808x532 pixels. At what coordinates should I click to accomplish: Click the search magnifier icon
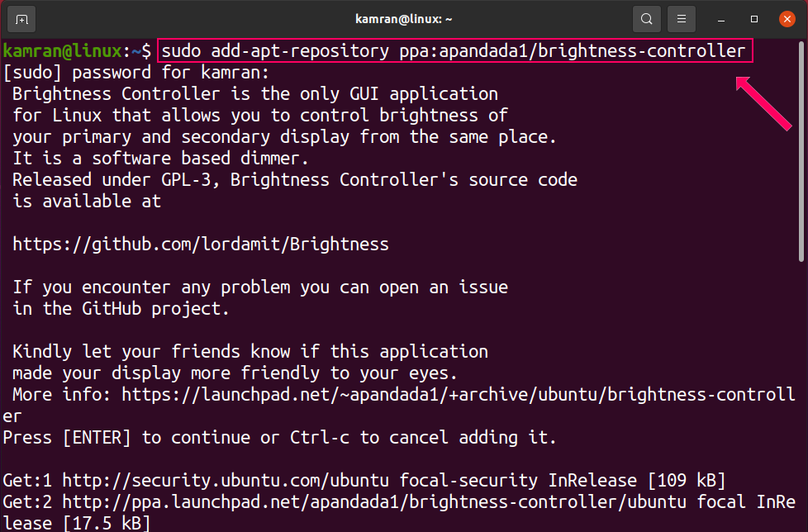[x=646, y=18]
